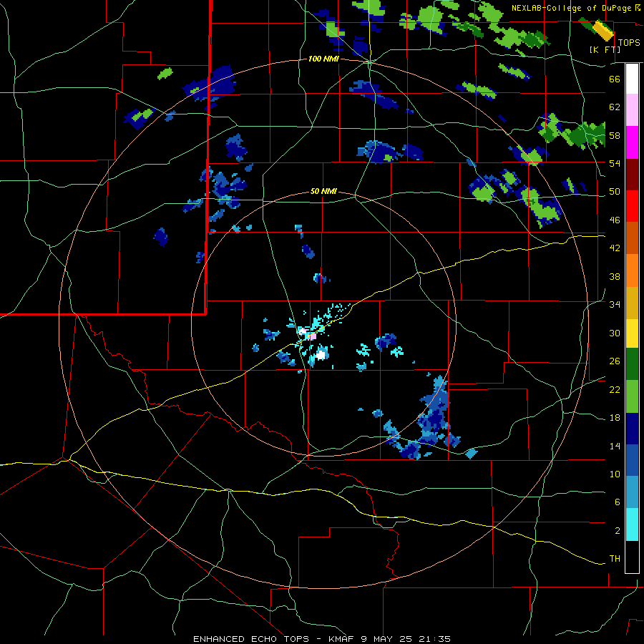Click the 2 legend value
The image size is (644, 644).
618,531
